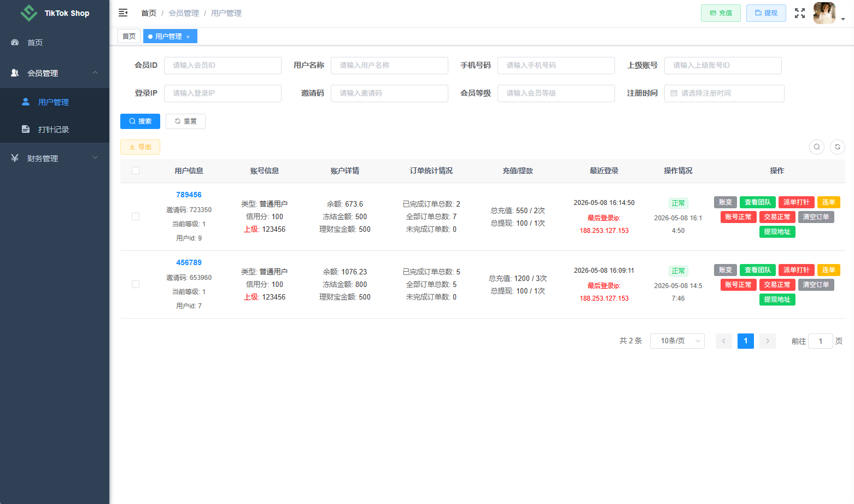This screenshot has height=504, width=854.
Task: Click the round refresh table icon
Action: 838,147
